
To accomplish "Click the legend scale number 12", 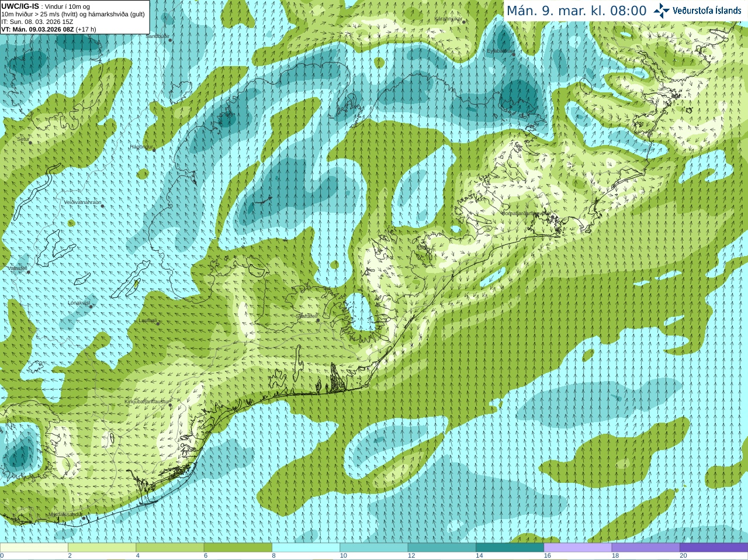I will [411, 556].
